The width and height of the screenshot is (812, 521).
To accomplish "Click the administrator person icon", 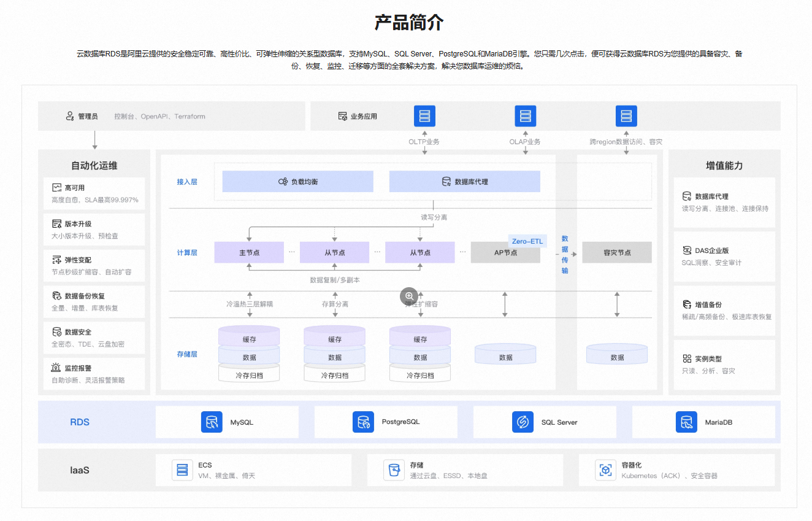I will 70,116.
